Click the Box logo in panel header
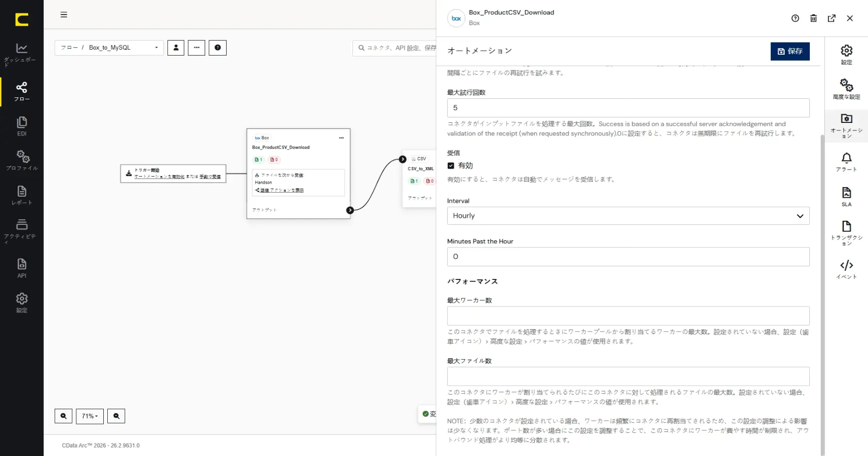This screenshot has height=456, width=868. pyautogui.click(x=456, y=19)
